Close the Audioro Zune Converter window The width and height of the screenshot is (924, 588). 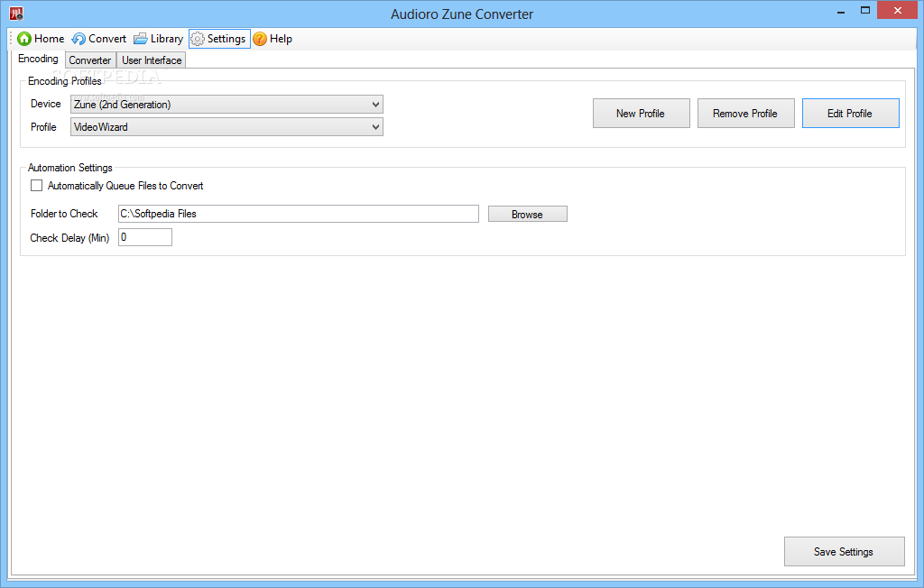click(x=898, y=11)
